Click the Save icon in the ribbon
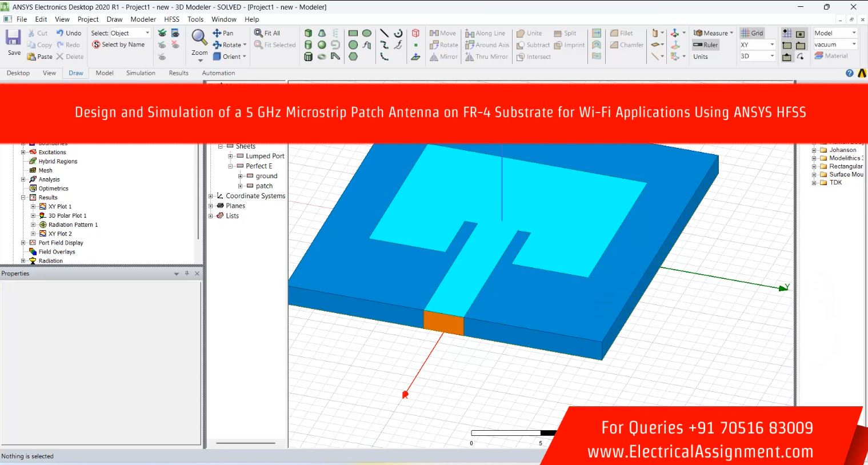 [14, 38]
